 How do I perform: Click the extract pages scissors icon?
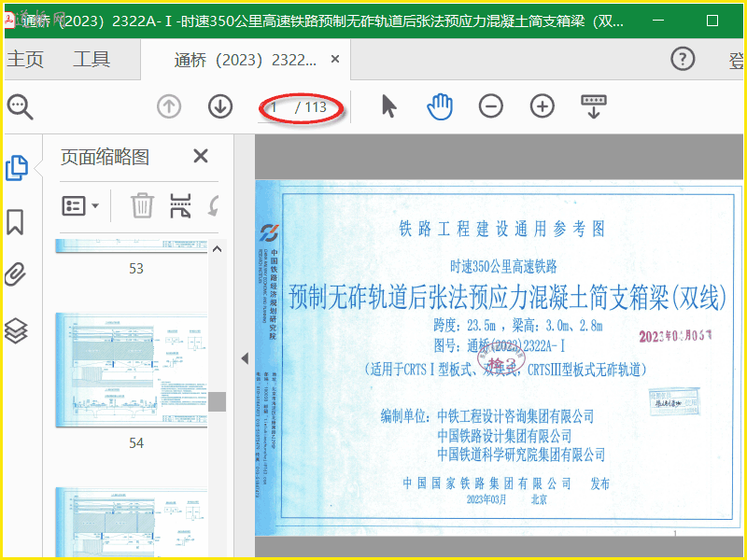click(180, 205)
